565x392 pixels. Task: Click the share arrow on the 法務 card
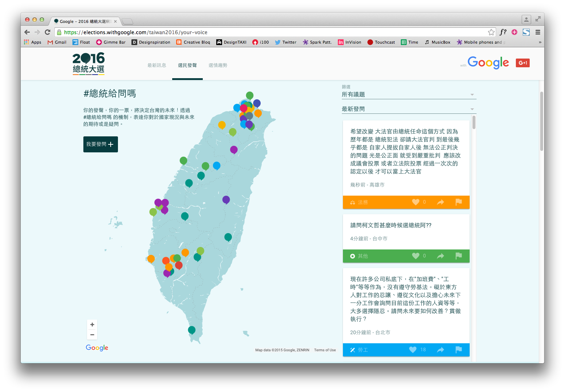pos(440,202)
